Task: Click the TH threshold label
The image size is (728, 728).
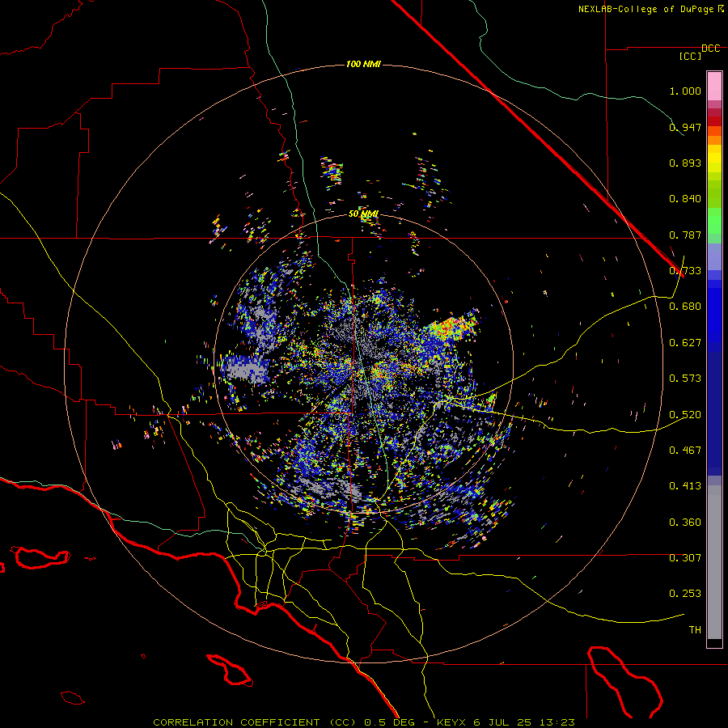Action: point(695,630)
